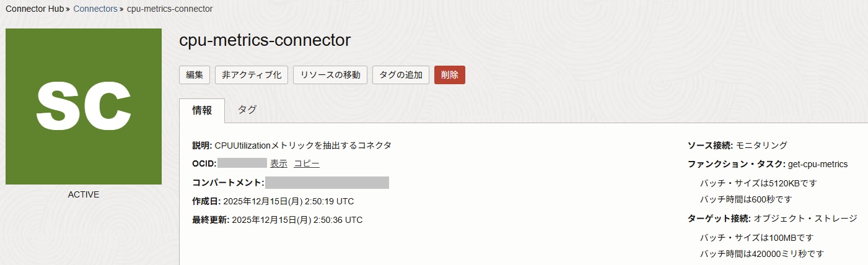Deactivate connector with 非アクティブ化 button
The height and width of the screenshot is (265, 868).
[x=252, y=75]
